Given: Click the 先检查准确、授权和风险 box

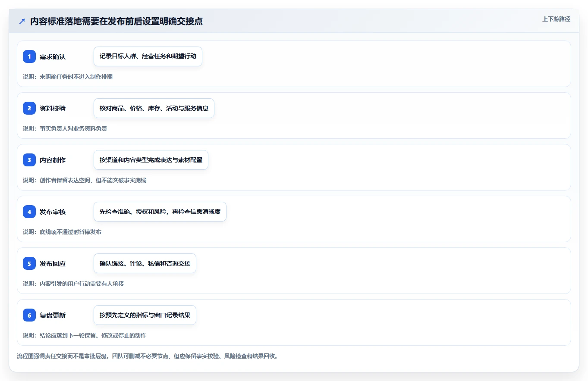Looking at the screenshot, I should pos(160,212).
